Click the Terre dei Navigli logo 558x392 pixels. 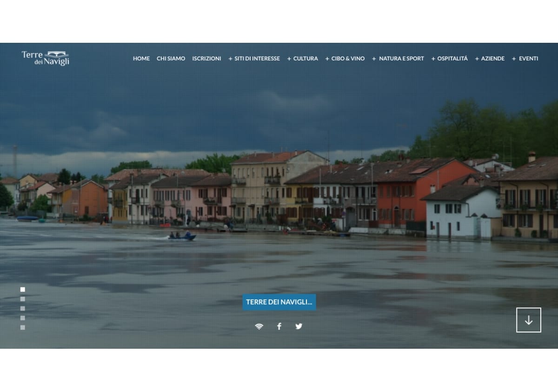click(46, 58)
